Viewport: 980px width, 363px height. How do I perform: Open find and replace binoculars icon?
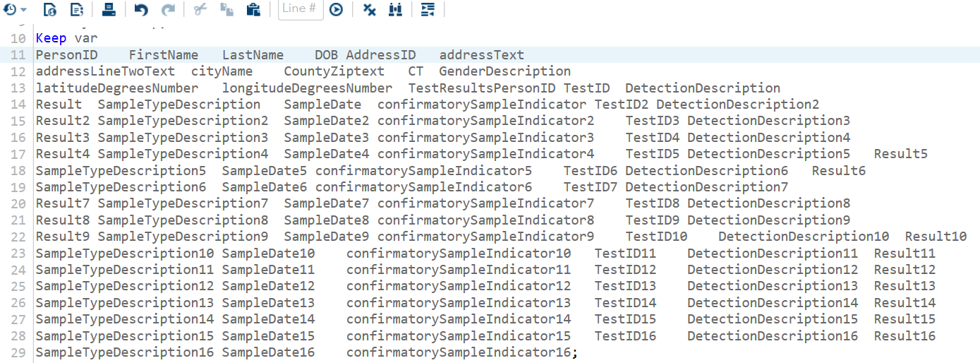(395, 9)
